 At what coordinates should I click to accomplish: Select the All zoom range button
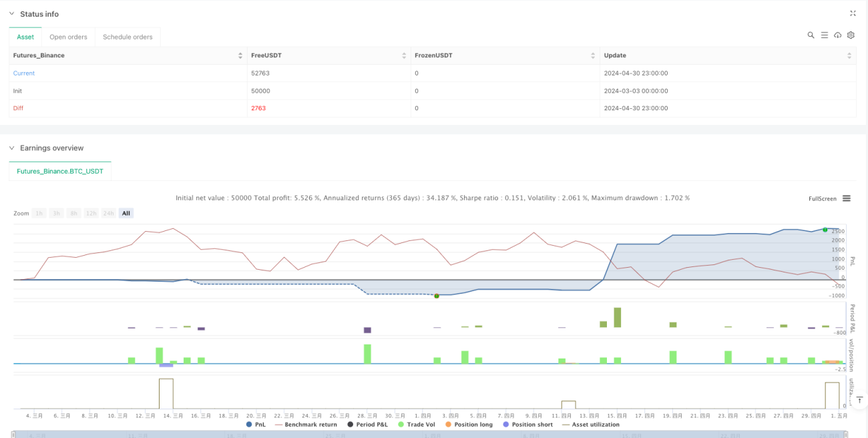[x=126, y=213]
